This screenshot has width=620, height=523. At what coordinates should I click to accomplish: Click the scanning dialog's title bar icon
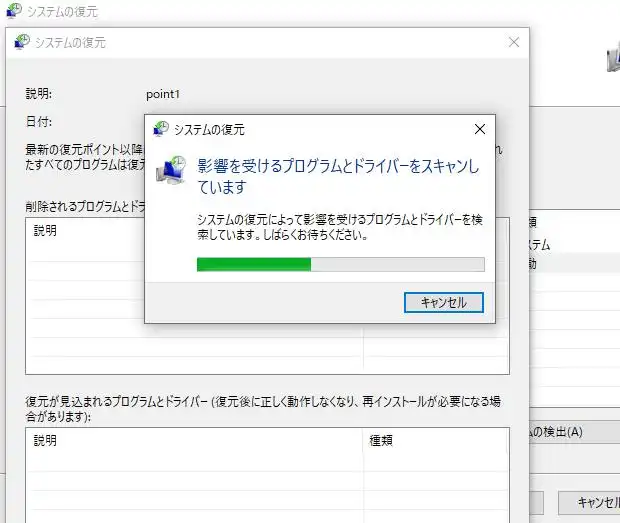(x=161, y=129)
